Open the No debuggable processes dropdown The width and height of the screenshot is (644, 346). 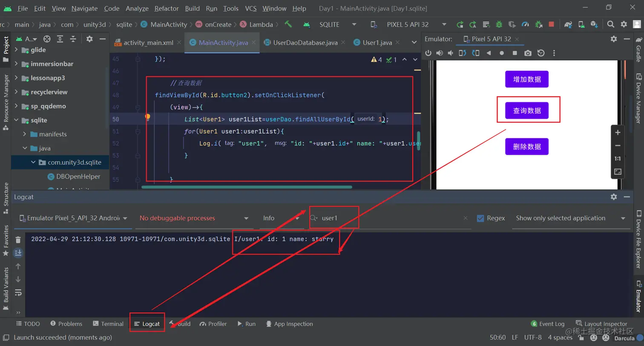pos(194,218)
